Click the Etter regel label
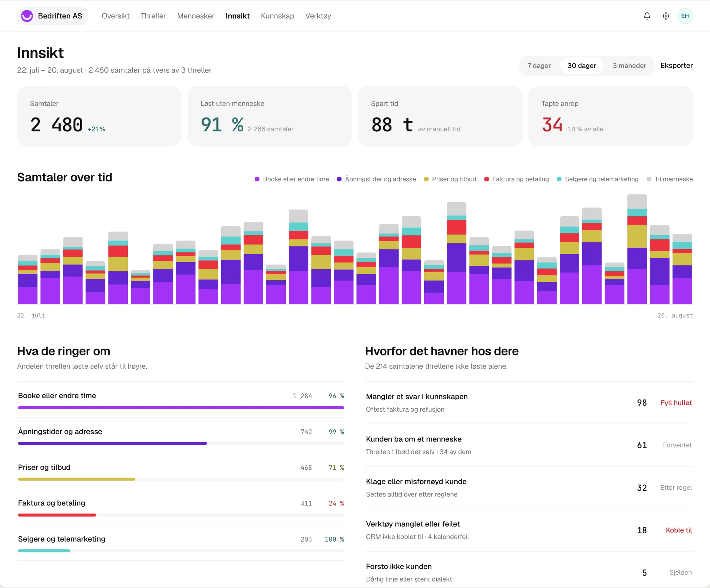Screen dimensions: 710x588 [676, 488]
